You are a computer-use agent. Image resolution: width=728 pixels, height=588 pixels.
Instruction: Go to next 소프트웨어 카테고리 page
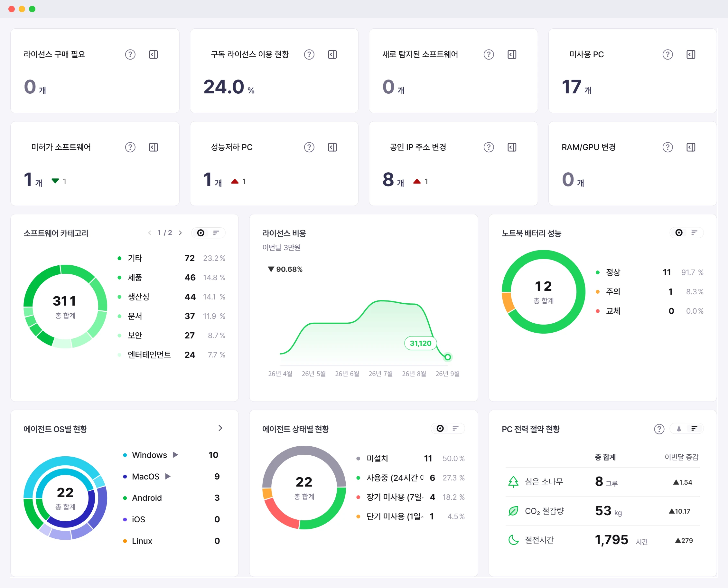click(181, 233)
